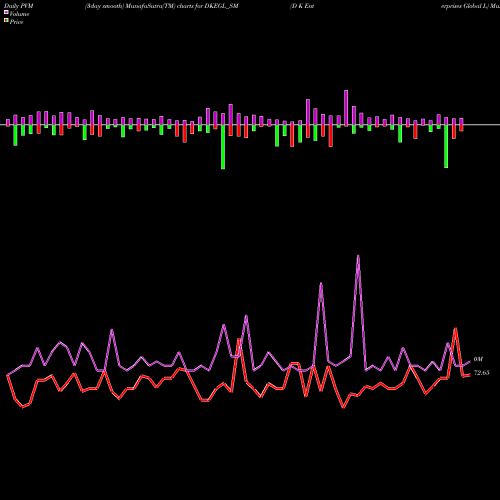Click the highest red price line peak

coord(455,329)
